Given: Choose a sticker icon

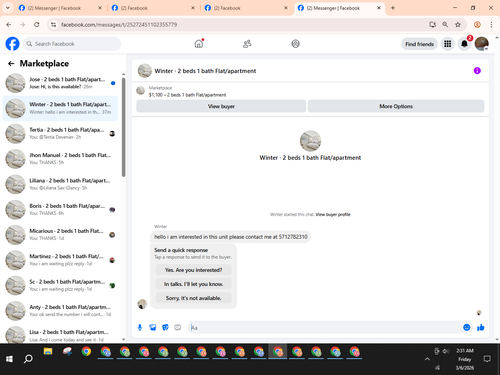Looking at the screenshot, I should pyautogui.click(x=165, y=327).
